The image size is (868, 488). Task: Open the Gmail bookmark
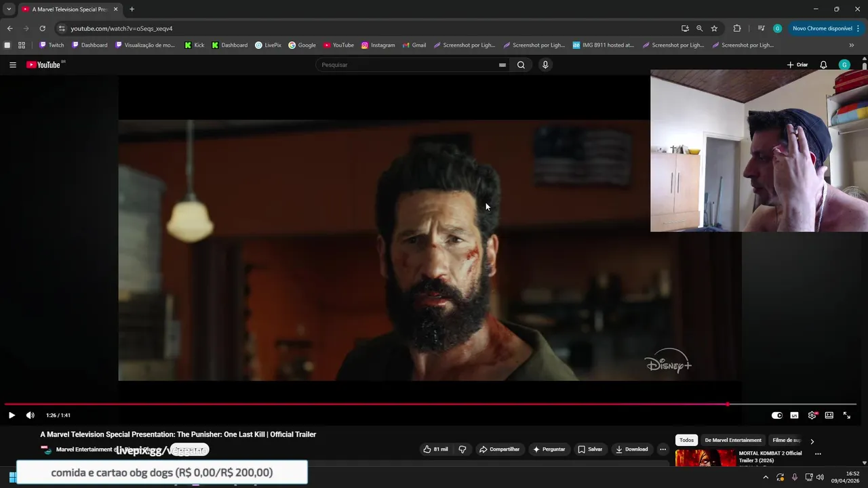click(x=414, y=45)
